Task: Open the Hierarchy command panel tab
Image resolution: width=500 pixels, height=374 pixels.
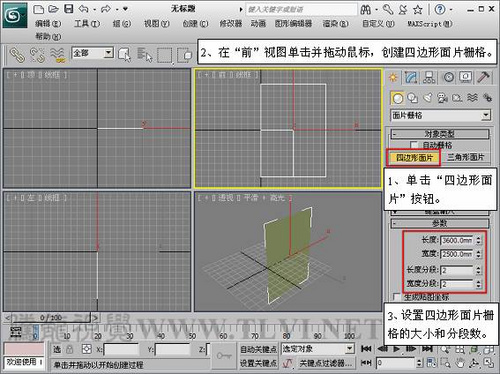Action: [x=429, y=77]
